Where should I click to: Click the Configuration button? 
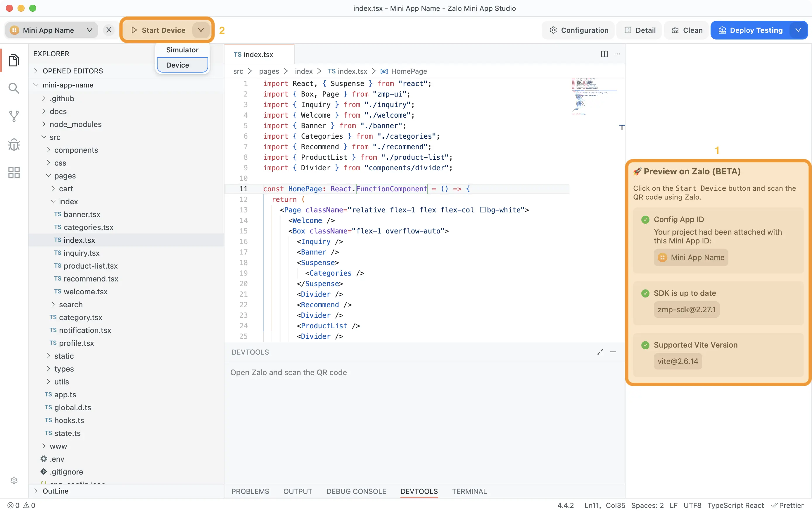pyautogui.click(x=579, y=30)
